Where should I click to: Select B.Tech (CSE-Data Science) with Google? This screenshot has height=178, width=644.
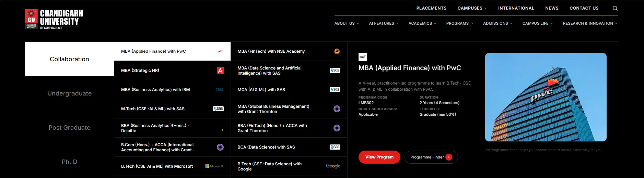tap(289, 166)
